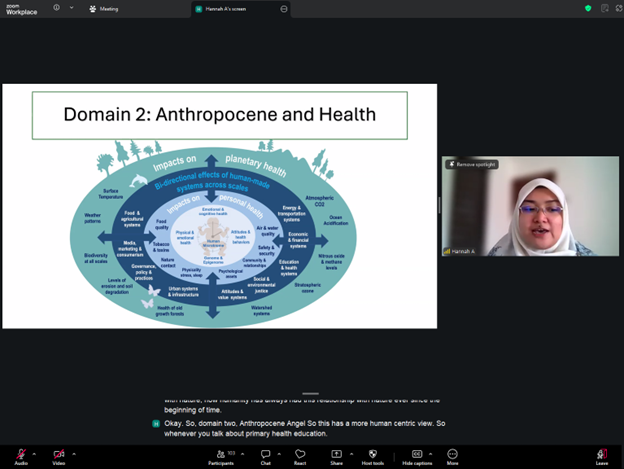Image resolution: width=624 pixels, height=469 pixels.
Task: Open the More options menu
Action: pos(452,454)
